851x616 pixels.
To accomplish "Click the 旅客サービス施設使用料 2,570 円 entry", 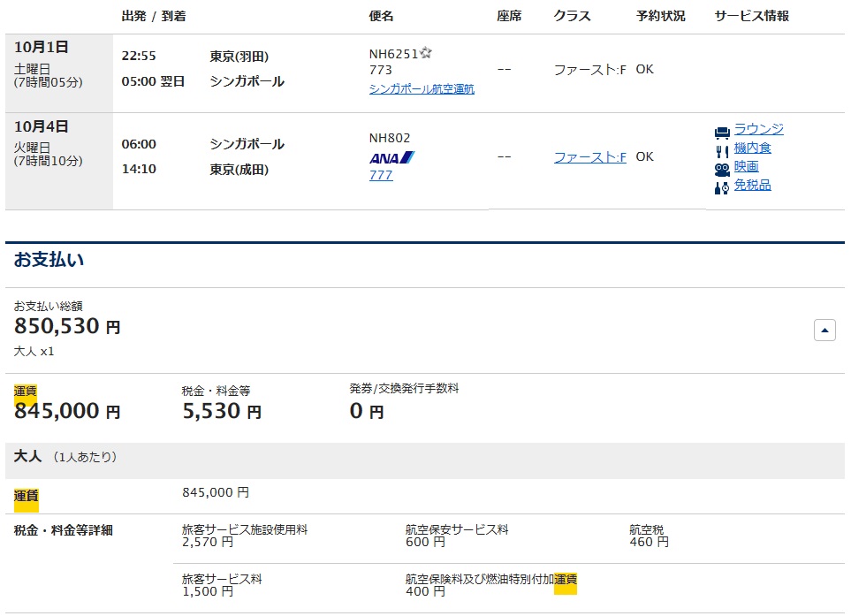I will tap(245, 536).
